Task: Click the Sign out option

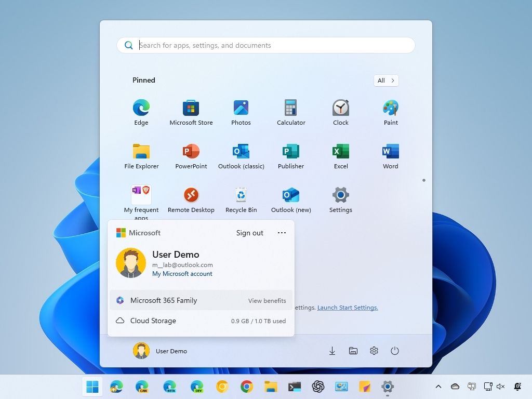Action: coord(249,233)
